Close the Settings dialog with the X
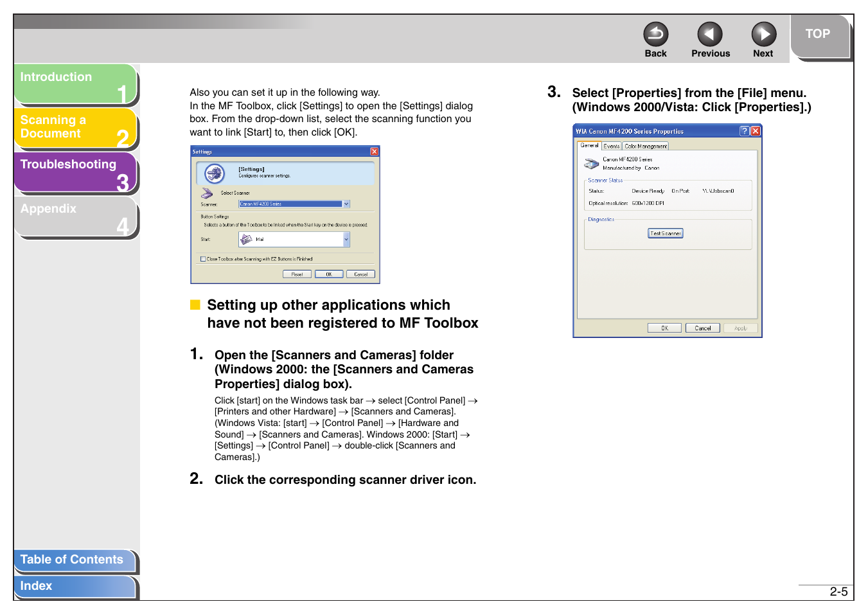 tap(374, 152)
